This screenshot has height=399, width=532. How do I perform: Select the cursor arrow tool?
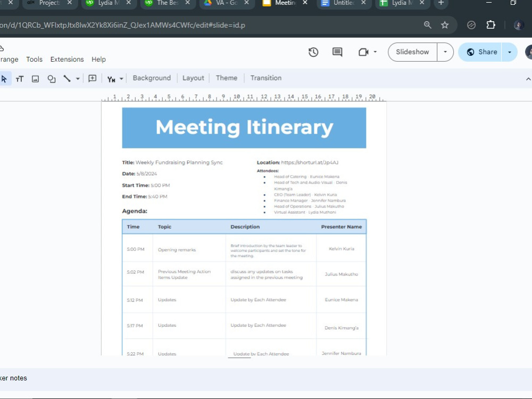coord(4,79)
